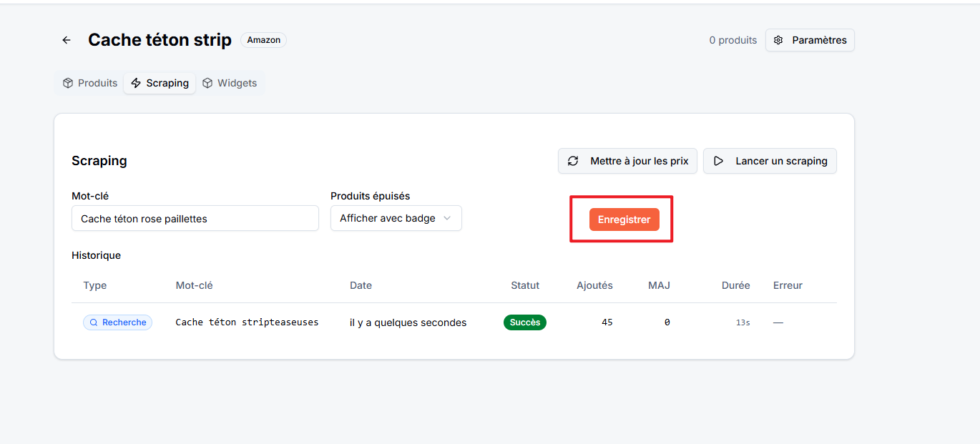The height and width of the screenshot is (444, 980).
Task: Open the Produits épuisés dropdown
Action: pos(396,218)
